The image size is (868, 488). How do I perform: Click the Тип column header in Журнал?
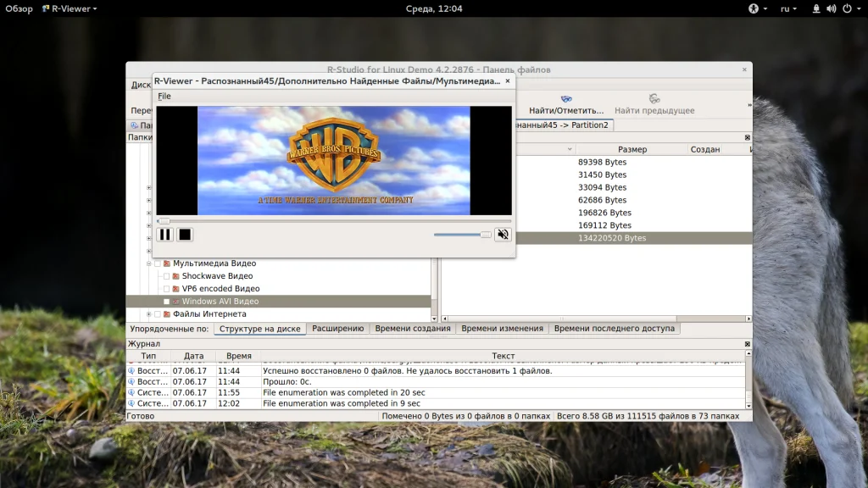click(148, 357)
